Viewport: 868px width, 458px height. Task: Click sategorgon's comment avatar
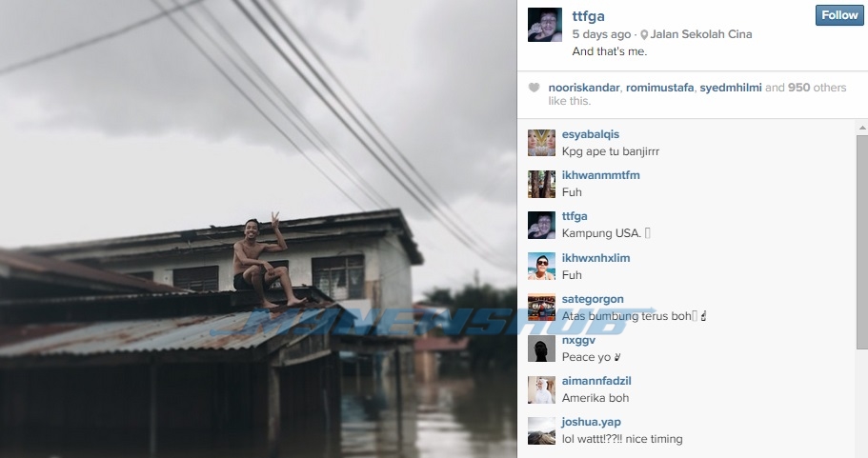point(541,308)
